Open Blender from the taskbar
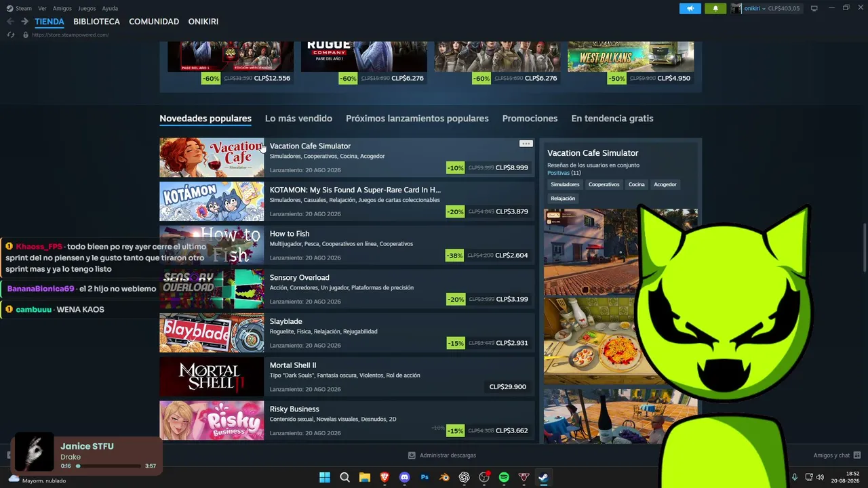Viewport: 868px width, 488px height. [x=444, y=477]
